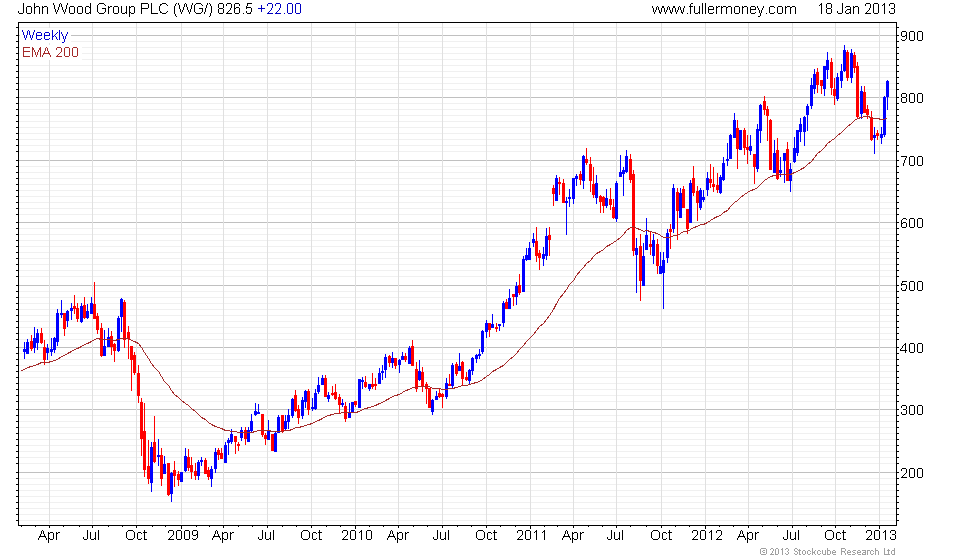Click the 300 price axis label
The image size is (980, 560).
click(912, 411)
